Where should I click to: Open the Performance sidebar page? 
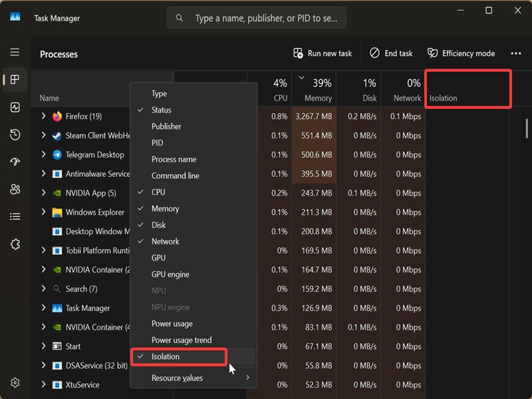pyautogui.click(x=15, y=107)
